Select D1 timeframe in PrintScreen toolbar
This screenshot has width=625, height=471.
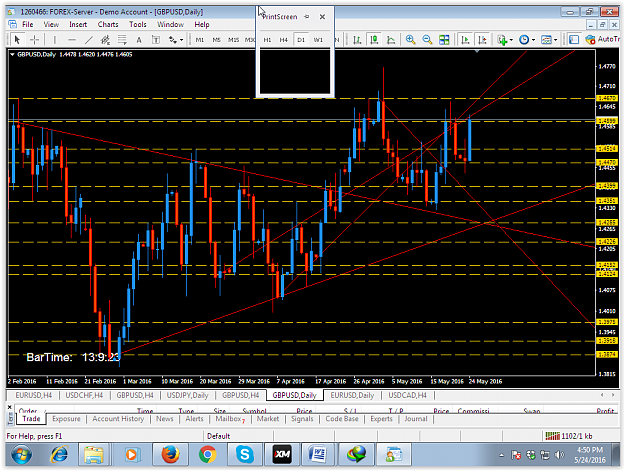(x=301, y=39)
